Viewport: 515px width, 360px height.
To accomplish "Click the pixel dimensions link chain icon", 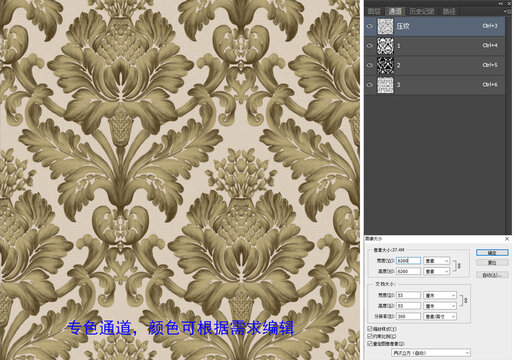I will 459,266.
